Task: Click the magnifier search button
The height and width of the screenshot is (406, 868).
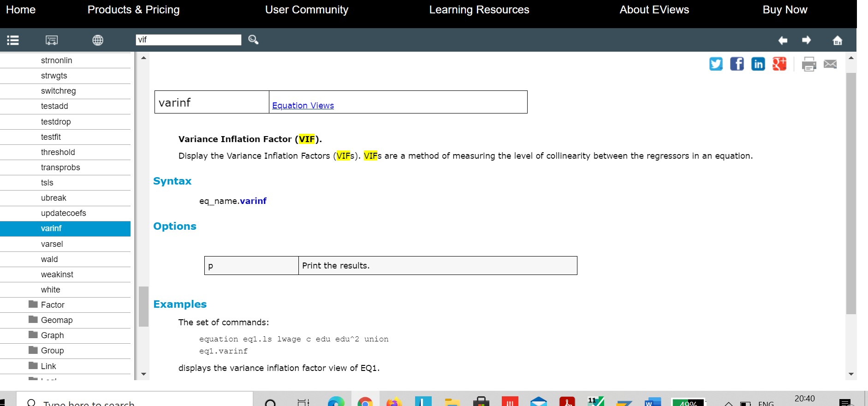Action: (x=253, y=40)
